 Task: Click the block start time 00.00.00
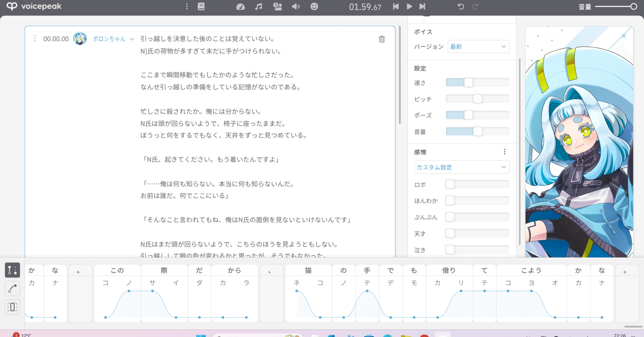56,39
